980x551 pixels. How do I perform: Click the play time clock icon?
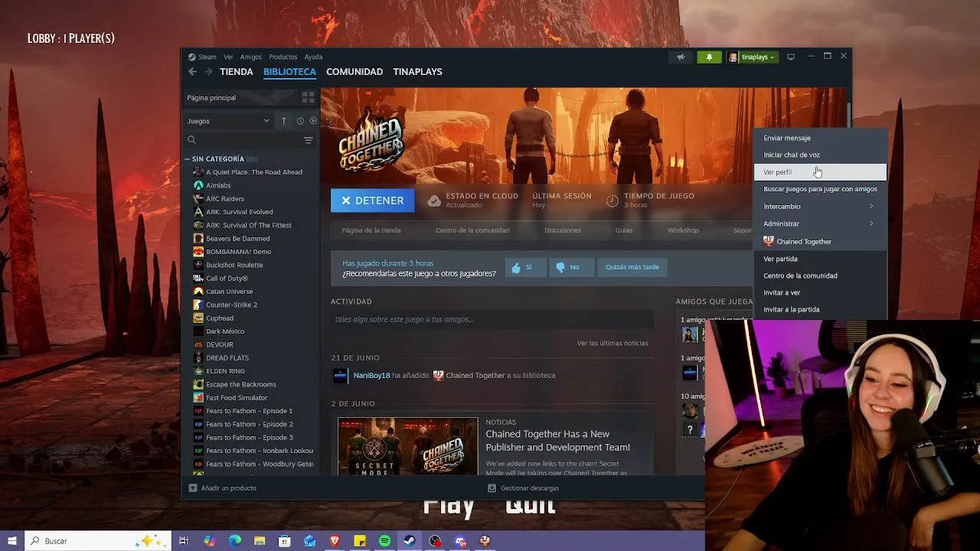(x=612, y=201)
